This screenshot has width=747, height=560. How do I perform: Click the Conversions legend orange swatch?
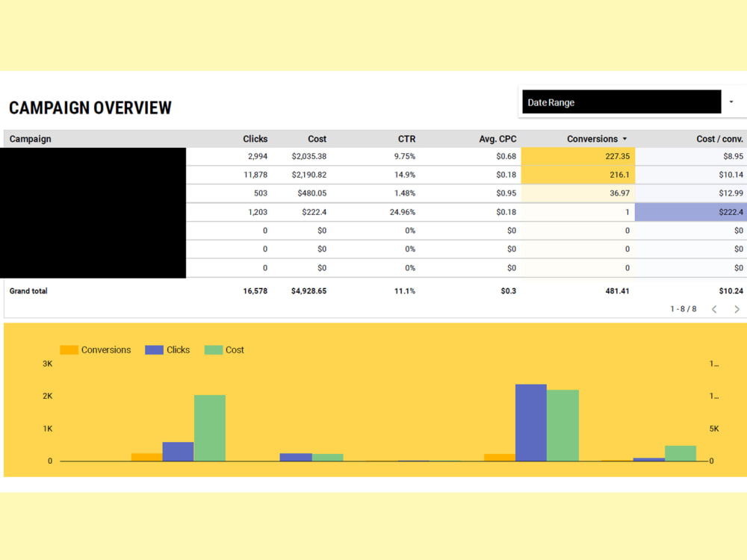tap(69, 350)
